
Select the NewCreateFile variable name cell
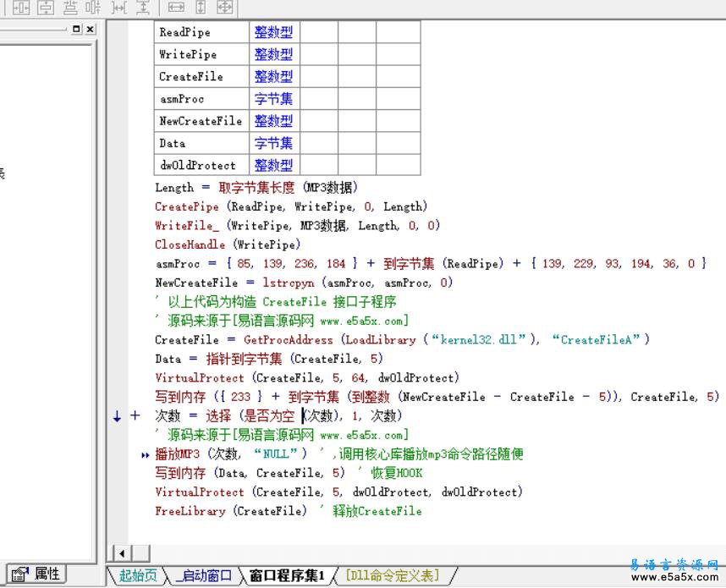coord(201,121)
